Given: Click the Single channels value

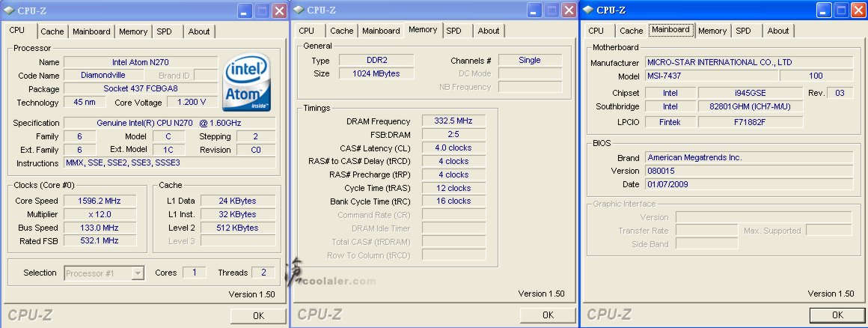Looking at the screenshot, I should pyautogui.click(x=530, y=60).
